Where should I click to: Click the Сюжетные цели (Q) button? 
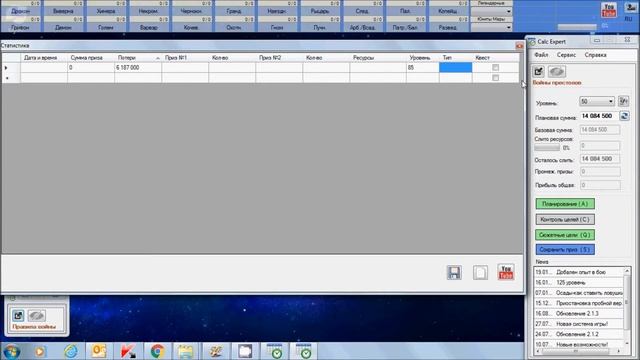point(565,235)
